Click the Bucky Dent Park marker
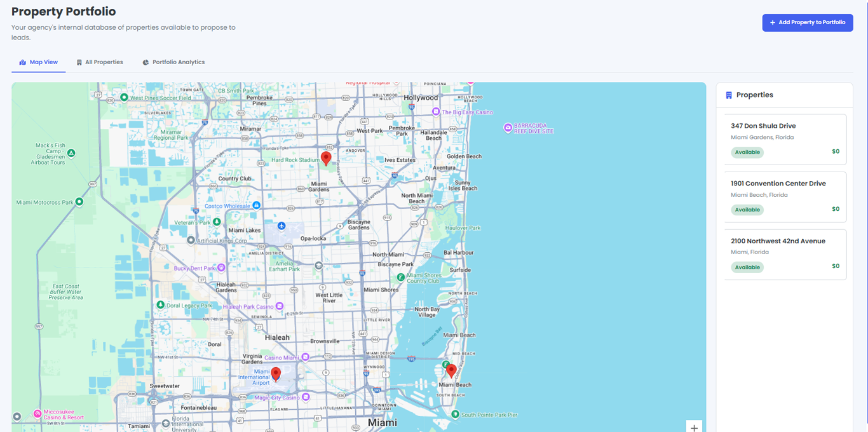Screen dimensions: 868x432 pyautogui.click(x=221, y=267)
